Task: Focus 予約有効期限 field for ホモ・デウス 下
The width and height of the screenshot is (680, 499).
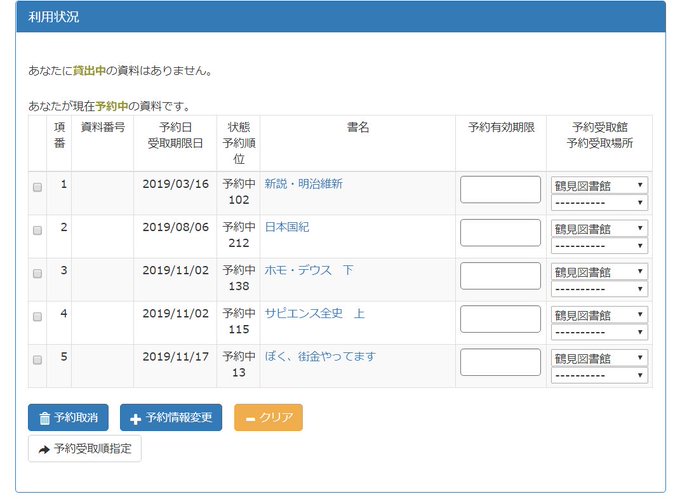Action: pyautogui.click(x=500, y=276)
